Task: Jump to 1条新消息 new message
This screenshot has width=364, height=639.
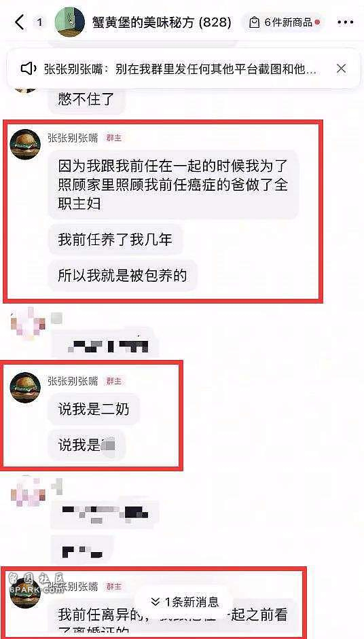Action: (185, 602)
